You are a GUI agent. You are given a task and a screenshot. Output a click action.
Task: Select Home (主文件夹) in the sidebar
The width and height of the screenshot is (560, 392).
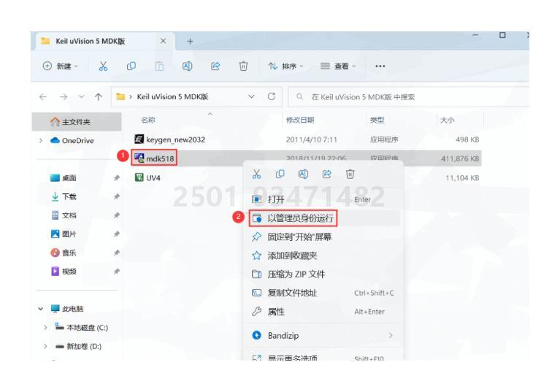pos(77,122)
